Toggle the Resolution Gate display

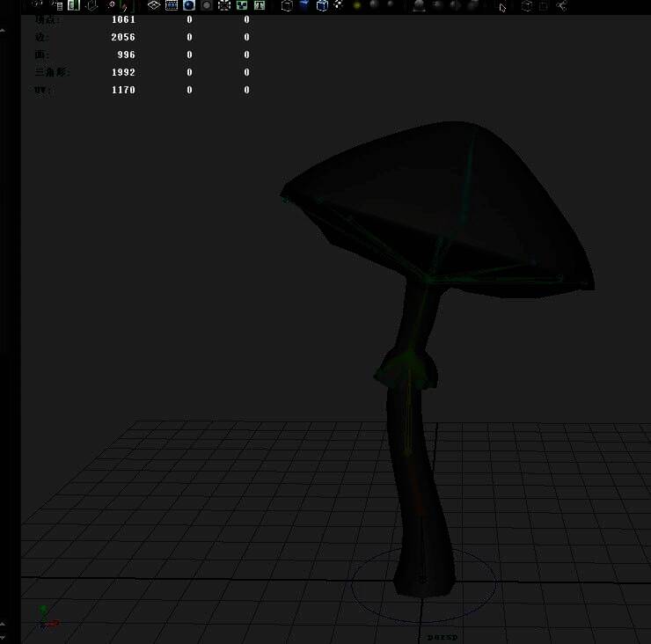click(x=189, y=5)
